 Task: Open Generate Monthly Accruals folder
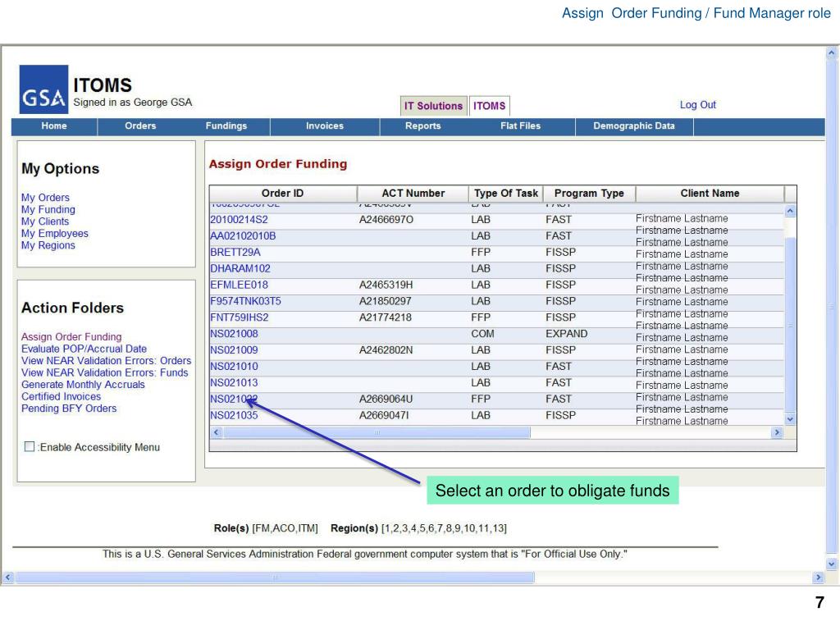(x=83, y=385)
